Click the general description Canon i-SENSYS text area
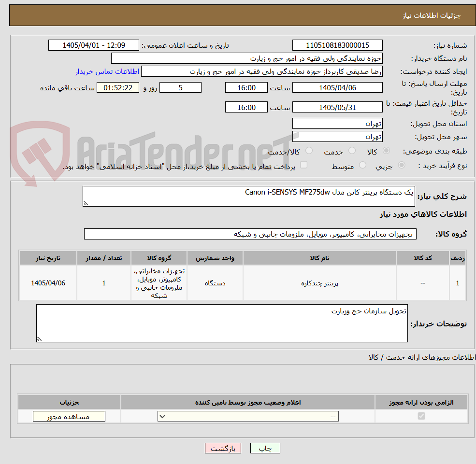The image size is (476, 464). tap(248, 196)
